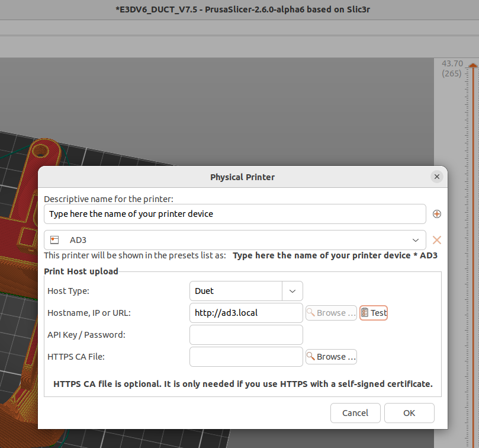Click the Print Host upload heading
The height and width of the screenshot is (448, 479).
point(81,271)
